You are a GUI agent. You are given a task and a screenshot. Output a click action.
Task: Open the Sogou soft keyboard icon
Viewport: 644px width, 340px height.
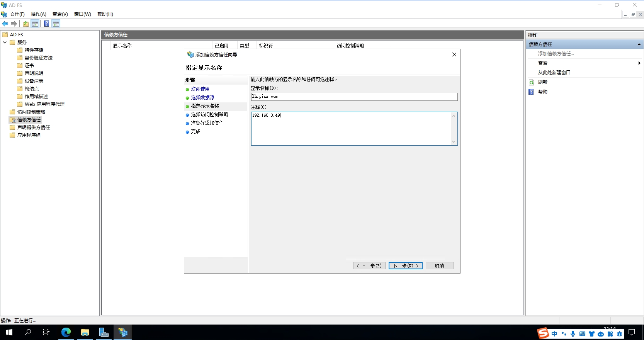point(582,334)
